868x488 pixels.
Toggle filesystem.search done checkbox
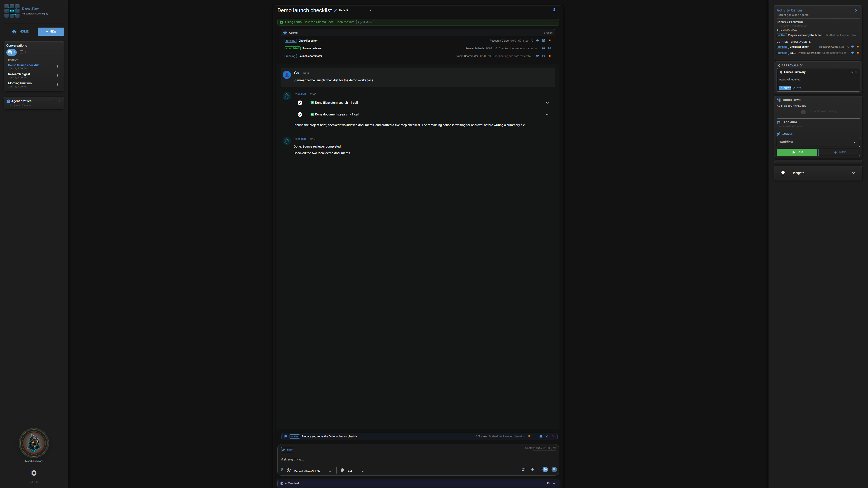coord(312,103)
